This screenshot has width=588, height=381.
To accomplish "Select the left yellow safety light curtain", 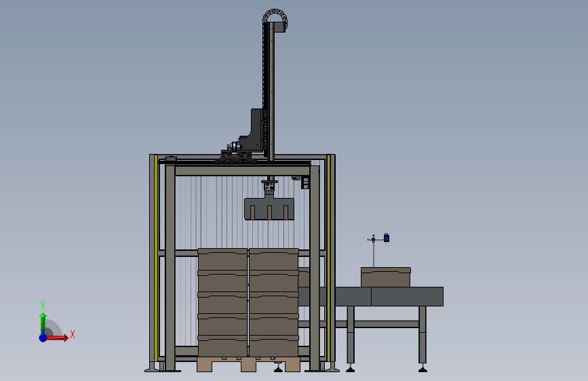I will point(156,258).
